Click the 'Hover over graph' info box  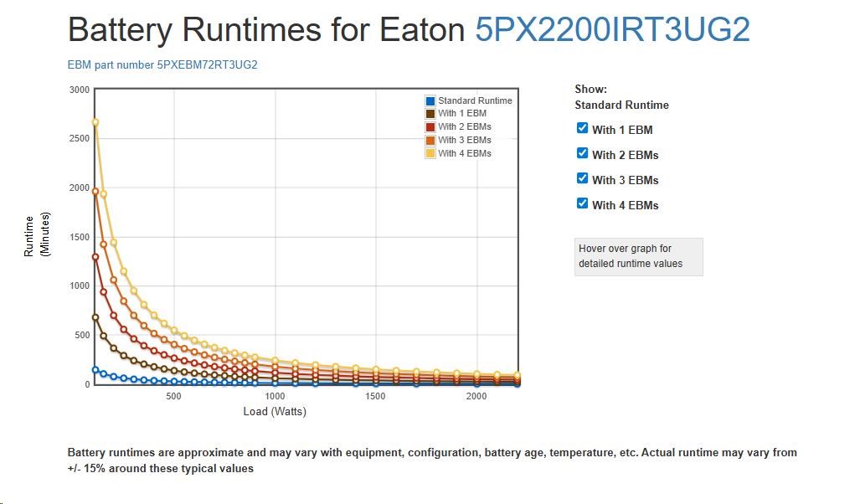638,256
